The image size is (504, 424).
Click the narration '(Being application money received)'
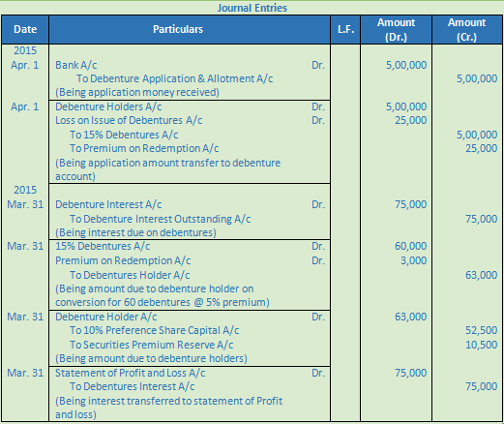click(137, 92)
